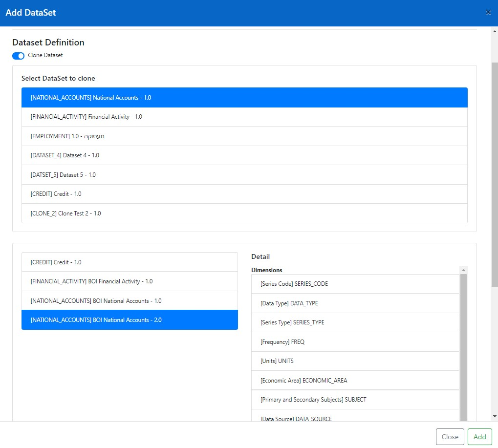The width and height of the screenshot is (498, 448).
Task: Select Clone Test 2 - 1.0
Action: point(244,213)
